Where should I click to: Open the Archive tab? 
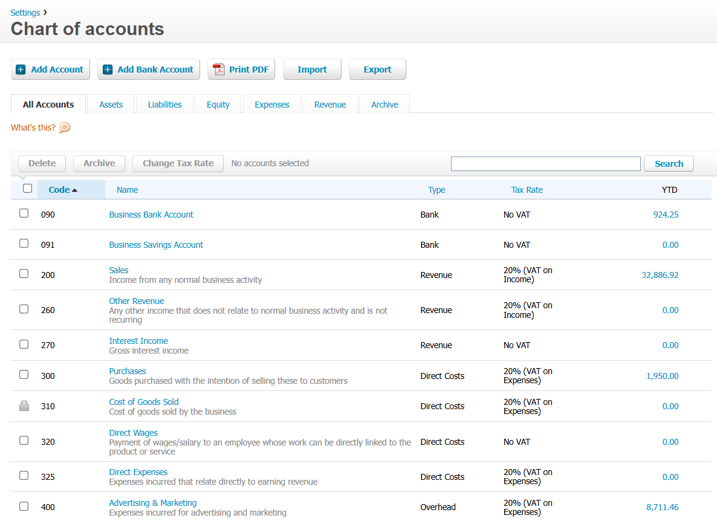coord(385,104)
